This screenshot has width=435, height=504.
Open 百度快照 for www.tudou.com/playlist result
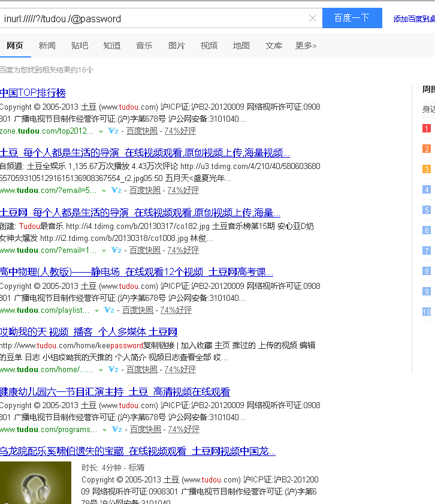click(x=138, y=310)
